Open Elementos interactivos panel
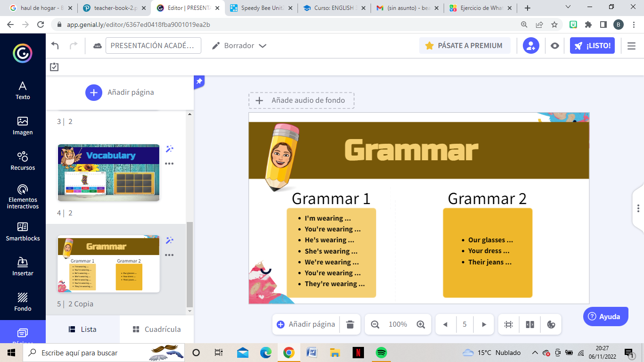Image resolution: width=644 pixels, height=362 pixels. pyautogui.click(x=23, y=196)
